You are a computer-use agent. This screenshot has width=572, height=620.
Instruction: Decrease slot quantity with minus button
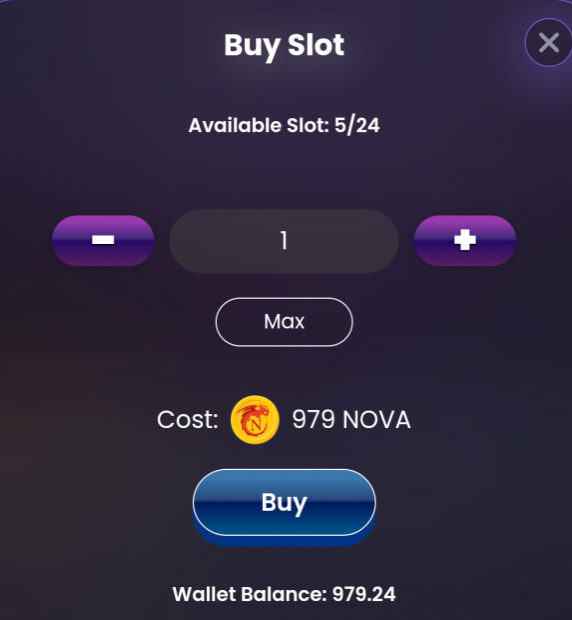click(103, 240)
